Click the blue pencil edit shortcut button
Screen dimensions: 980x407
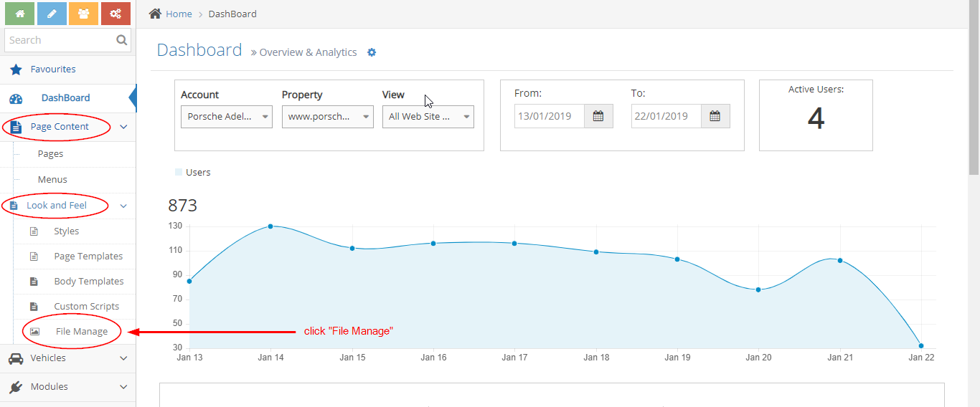click(52, 14)
